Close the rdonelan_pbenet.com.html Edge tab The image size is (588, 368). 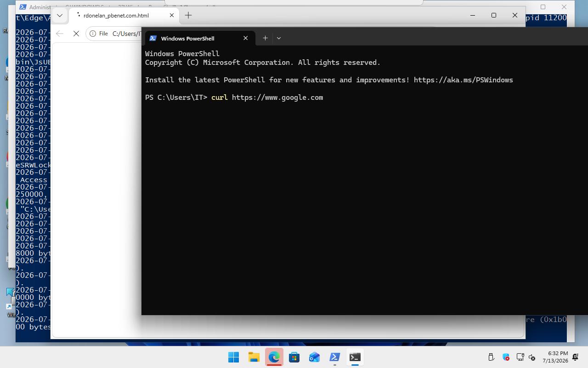coord(172,15)
